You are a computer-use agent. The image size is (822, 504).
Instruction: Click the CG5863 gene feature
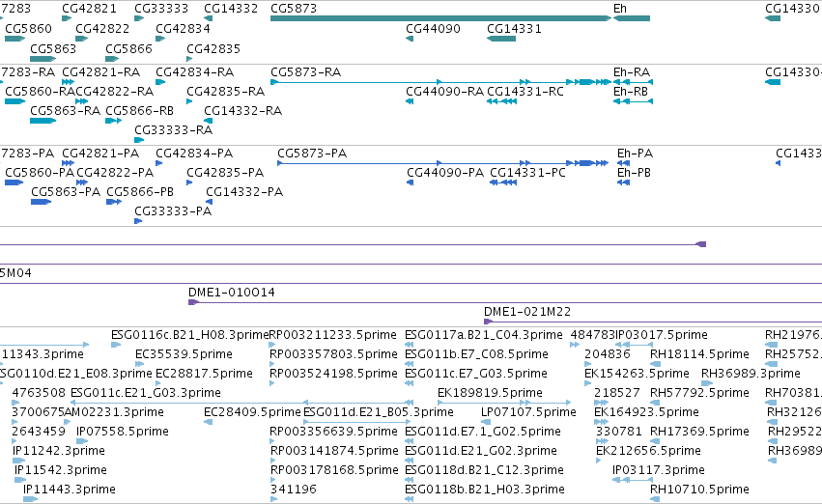(43, 59)
